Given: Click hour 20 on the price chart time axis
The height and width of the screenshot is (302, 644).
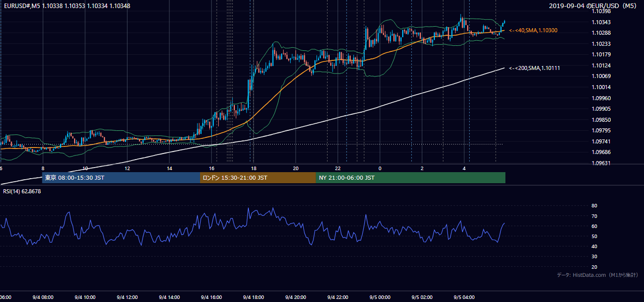Looking at the screenshot, I should (296, 169).
